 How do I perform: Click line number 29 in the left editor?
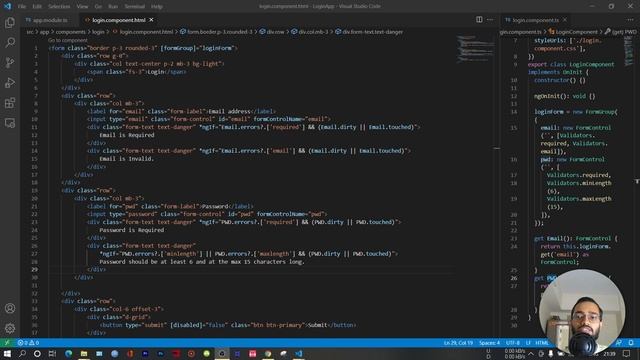coord(34,269)
